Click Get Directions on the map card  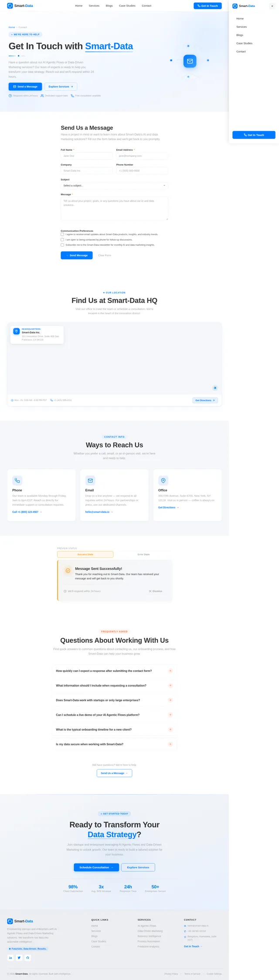click(205, 400)
